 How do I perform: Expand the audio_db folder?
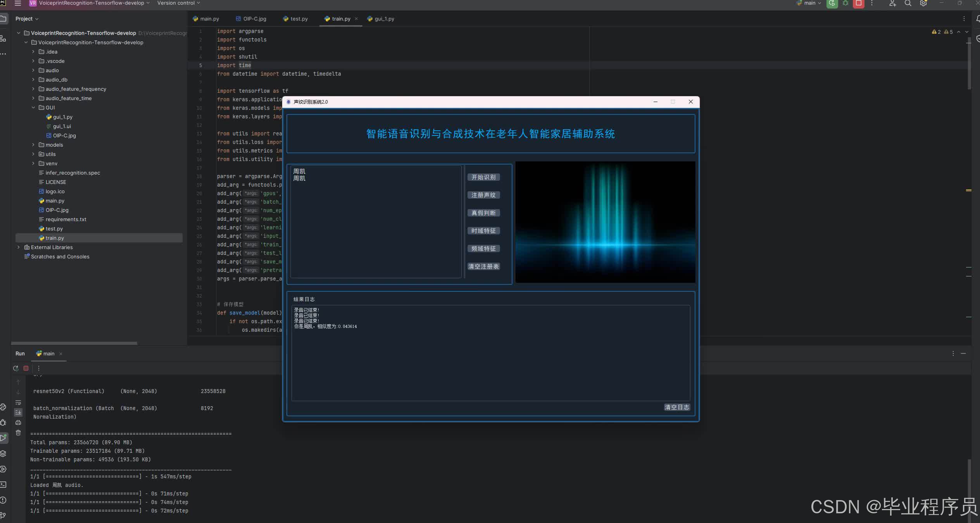point(33,80)
